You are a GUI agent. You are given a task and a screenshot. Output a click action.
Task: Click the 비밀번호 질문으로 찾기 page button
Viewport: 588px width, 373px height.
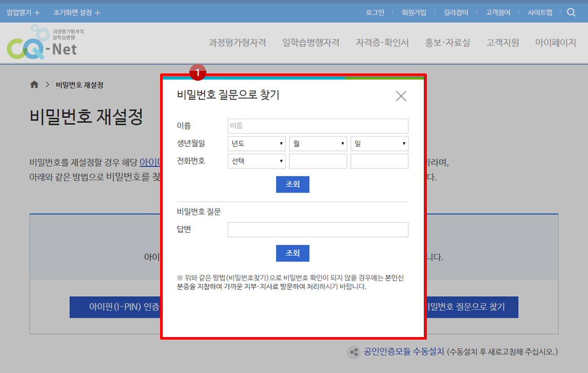(x=473, y=307)
